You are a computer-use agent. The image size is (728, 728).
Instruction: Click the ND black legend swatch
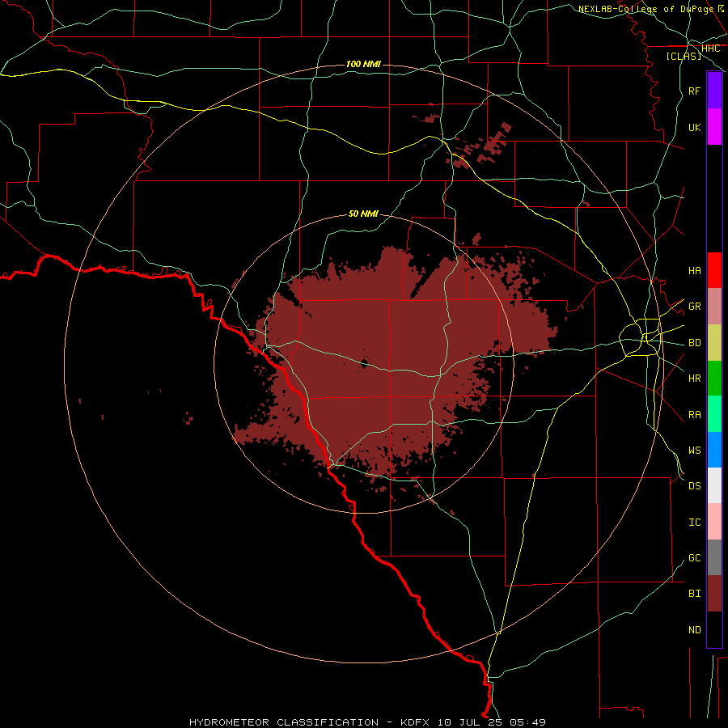pyautogui.click(x=714, y=629)
